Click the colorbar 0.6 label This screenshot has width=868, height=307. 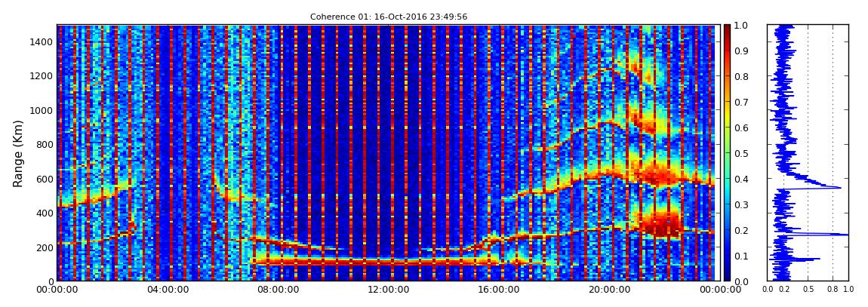tap(743, 127)
